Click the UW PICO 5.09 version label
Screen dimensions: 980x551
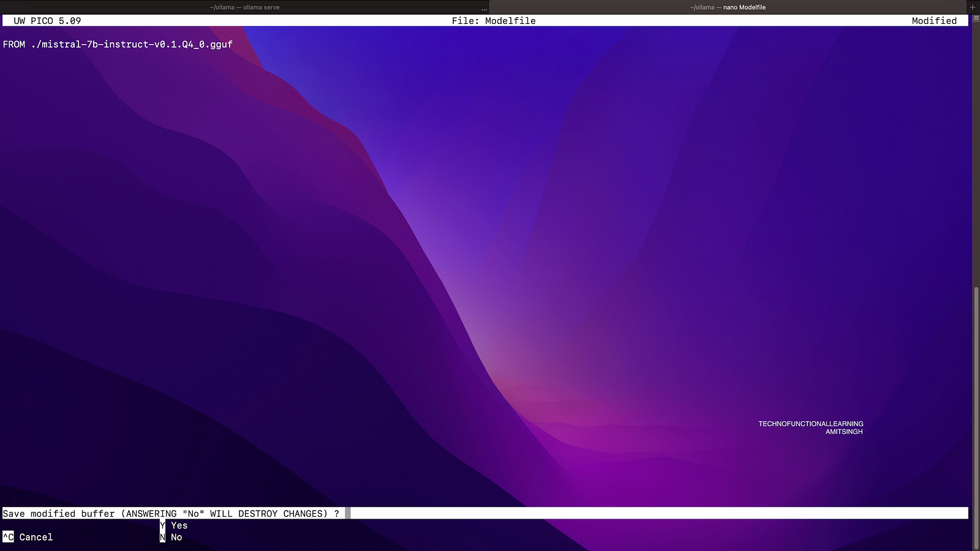(47, 21)
